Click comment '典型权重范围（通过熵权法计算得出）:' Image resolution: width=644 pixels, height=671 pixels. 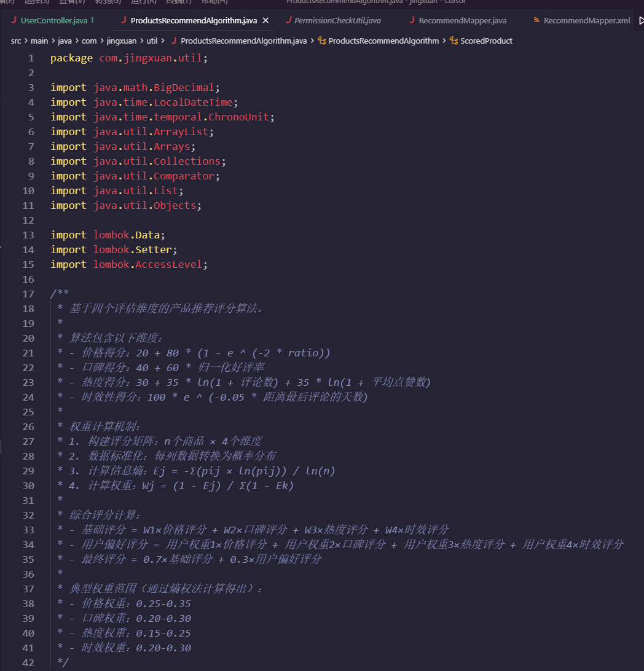pyautogui.click(x=165, y=589)
